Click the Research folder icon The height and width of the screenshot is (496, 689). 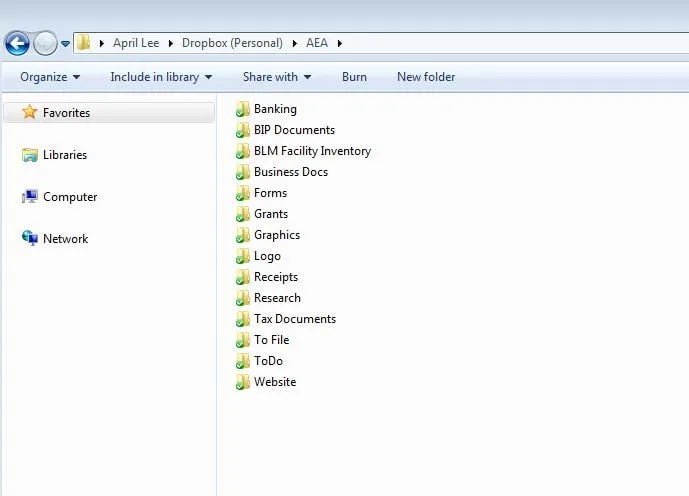click(x=243, y=298)
